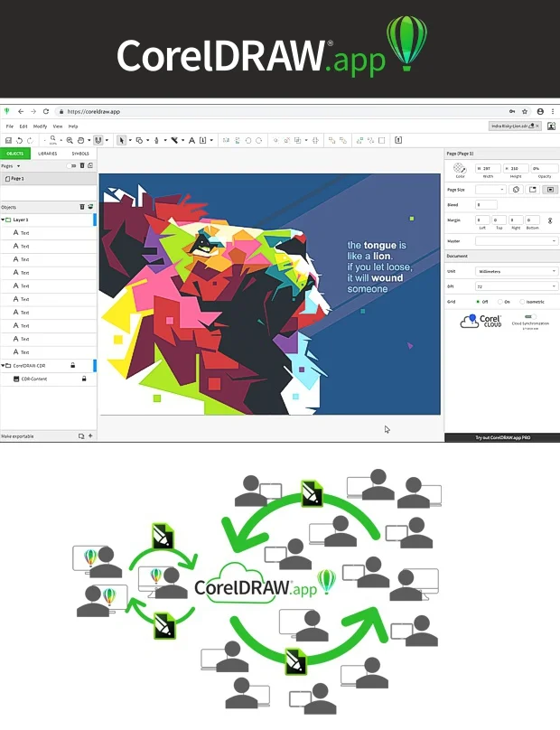Select the Shape tool icon
Screen dimensions: 560x730
pos(139,140)
